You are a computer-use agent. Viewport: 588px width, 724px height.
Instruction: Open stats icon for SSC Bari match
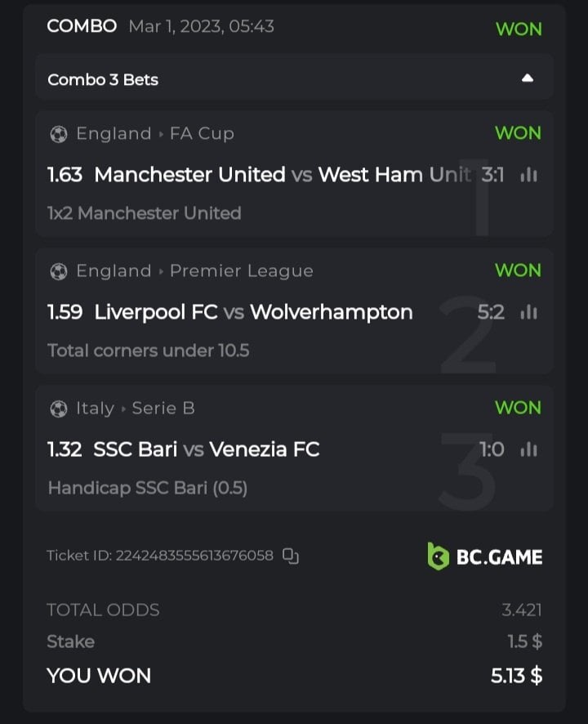pyautogui.click(x=528, y=449)
